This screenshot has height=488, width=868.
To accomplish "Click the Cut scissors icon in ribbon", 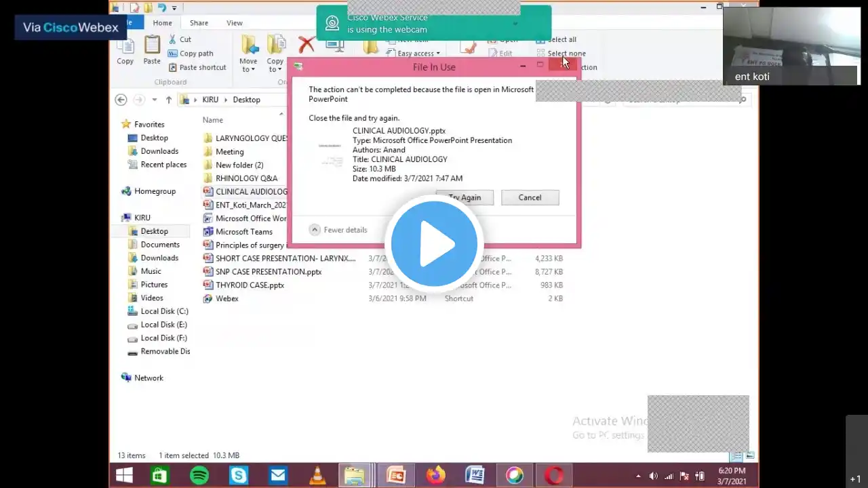I will pos(173,39).
